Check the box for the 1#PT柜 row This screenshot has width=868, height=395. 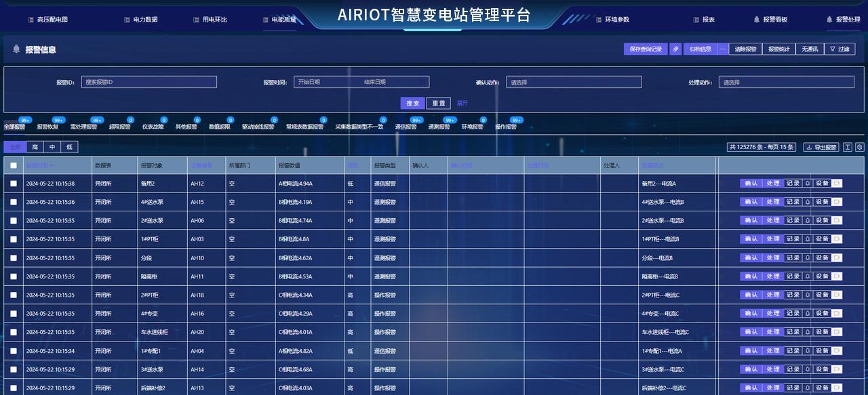(x=14, y=238)
